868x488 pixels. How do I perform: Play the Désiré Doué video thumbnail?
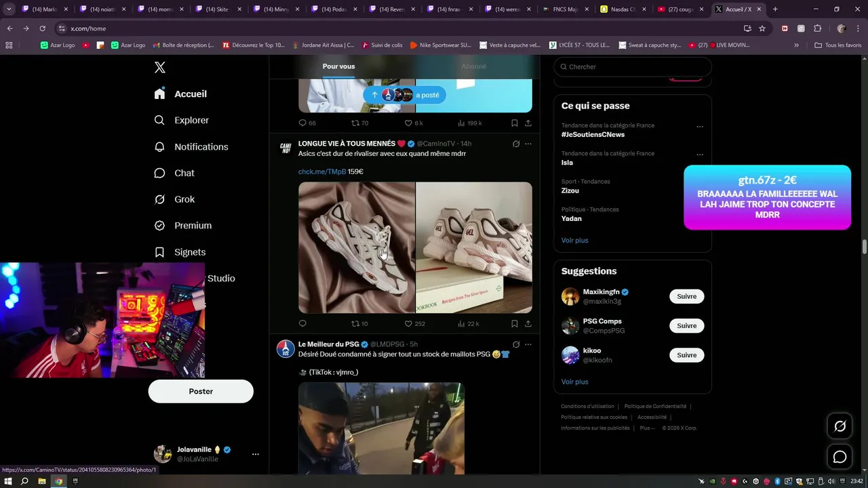381,428
